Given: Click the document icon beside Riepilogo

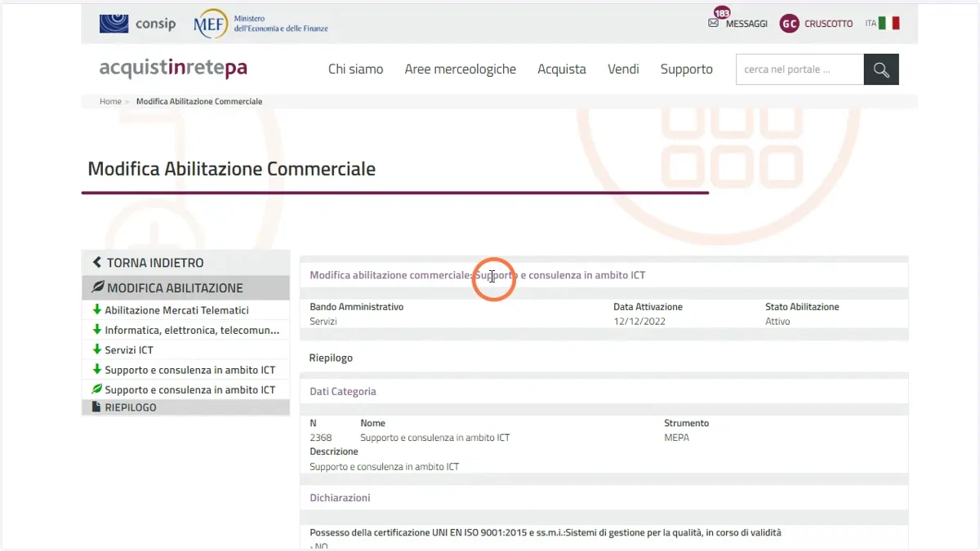Looking at the screenshot, I should click(97, 407).
